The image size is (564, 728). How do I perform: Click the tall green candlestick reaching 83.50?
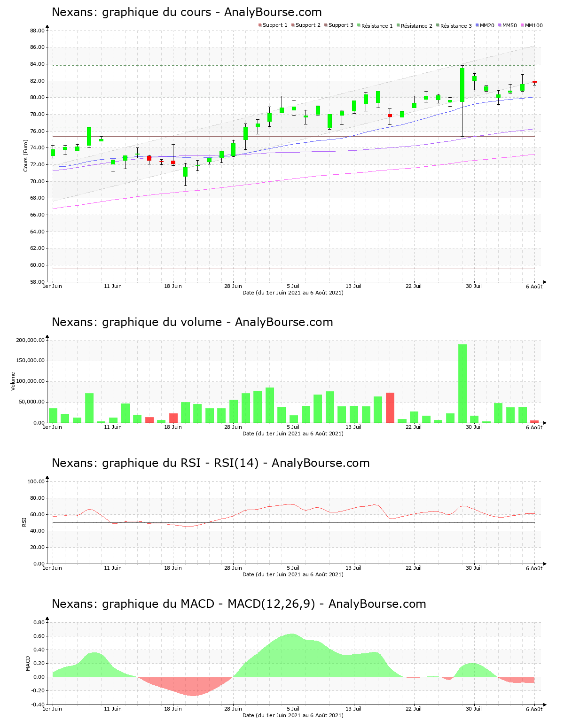(462, 85)
